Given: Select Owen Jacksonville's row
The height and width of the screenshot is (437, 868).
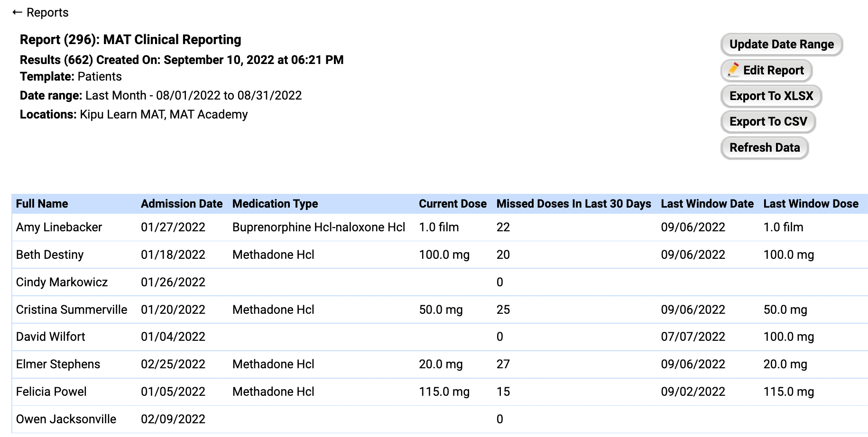Looking at the screenshot, I should click(x=66, y=419).
